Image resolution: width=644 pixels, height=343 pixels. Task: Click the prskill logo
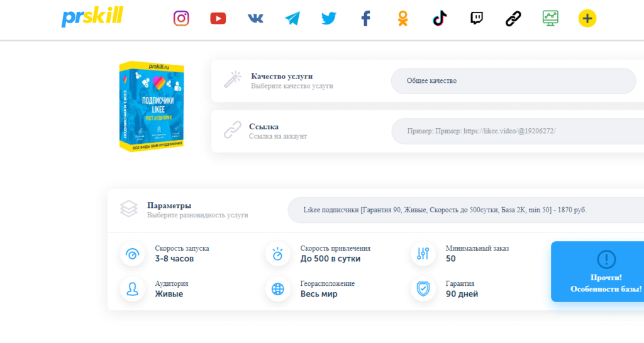(92, 18)
